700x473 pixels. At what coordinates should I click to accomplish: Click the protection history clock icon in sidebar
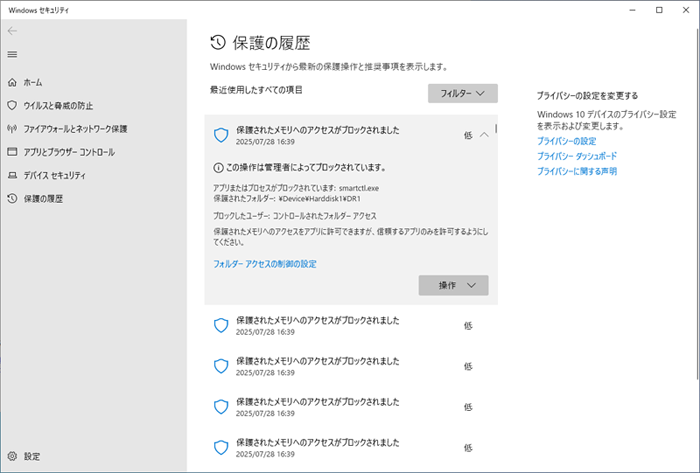tap(12, 199)
